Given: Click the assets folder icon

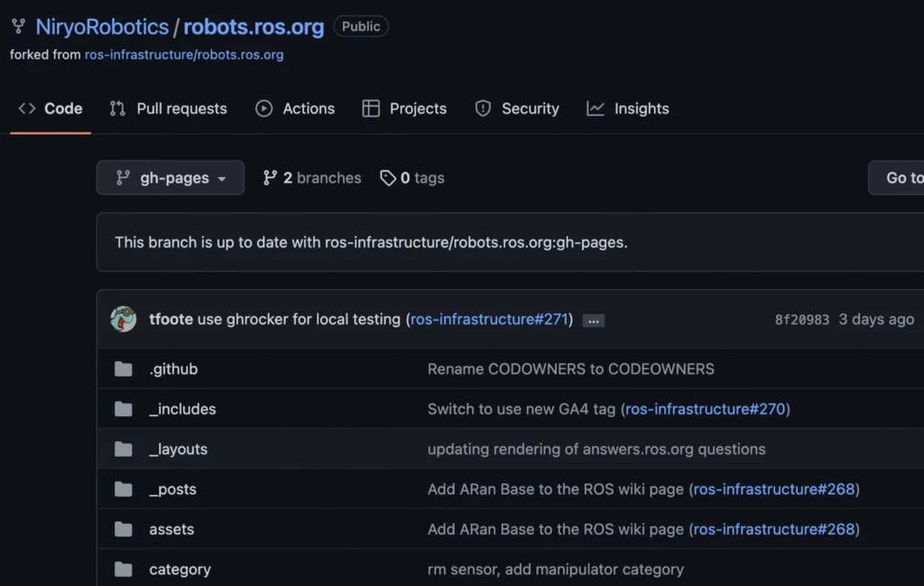Looking at the screenshot, I should 124,529.
